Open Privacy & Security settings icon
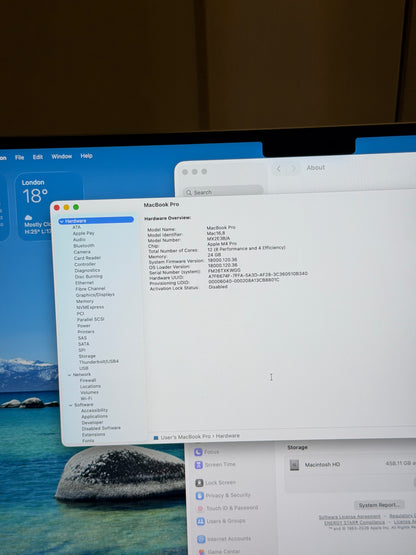416x555 pixels. [200, 496]
